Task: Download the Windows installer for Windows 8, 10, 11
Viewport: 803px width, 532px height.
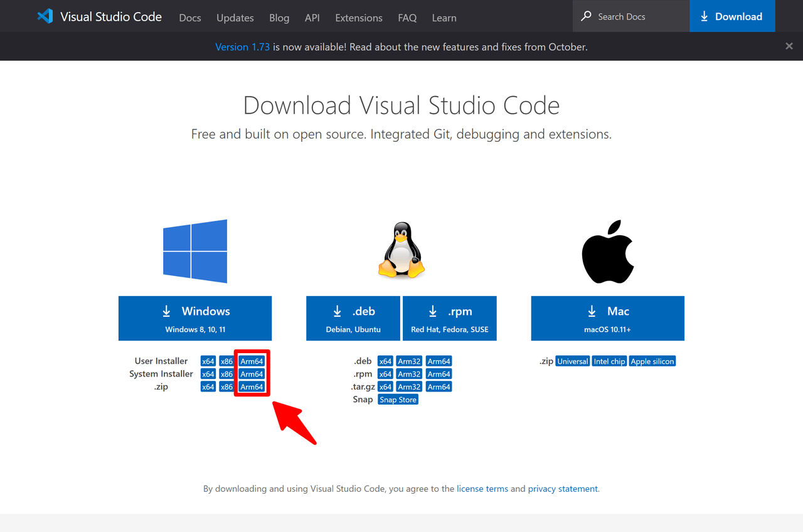Action: (x=194, y=318)
